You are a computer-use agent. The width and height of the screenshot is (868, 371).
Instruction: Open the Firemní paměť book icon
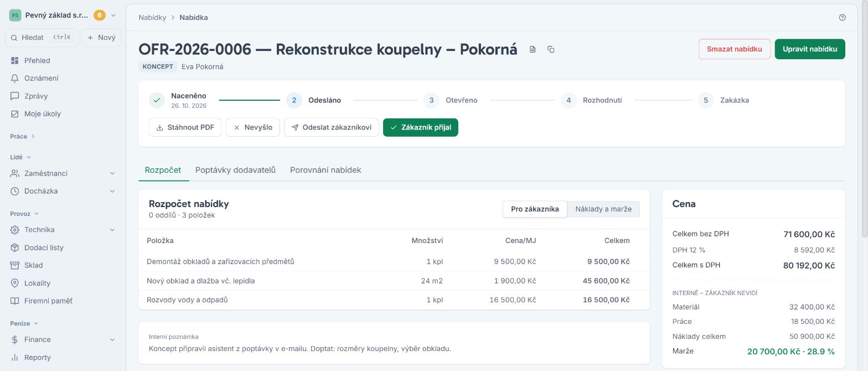click(x=15, y=301)
